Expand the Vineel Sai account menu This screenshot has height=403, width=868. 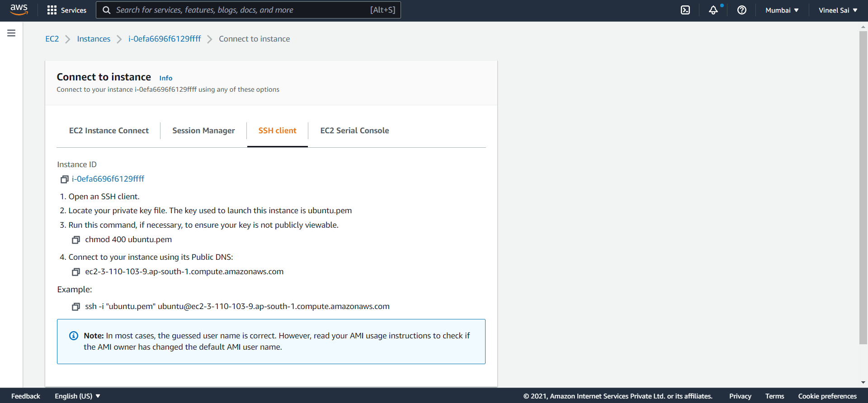tap(838, 10)
